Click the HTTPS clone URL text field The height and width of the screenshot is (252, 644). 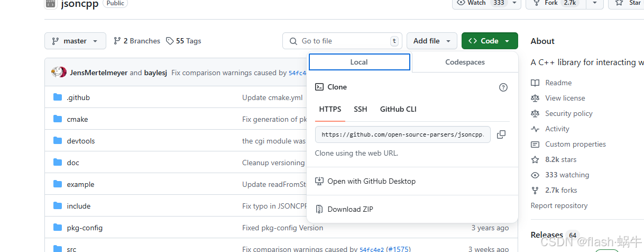(402, 134)
